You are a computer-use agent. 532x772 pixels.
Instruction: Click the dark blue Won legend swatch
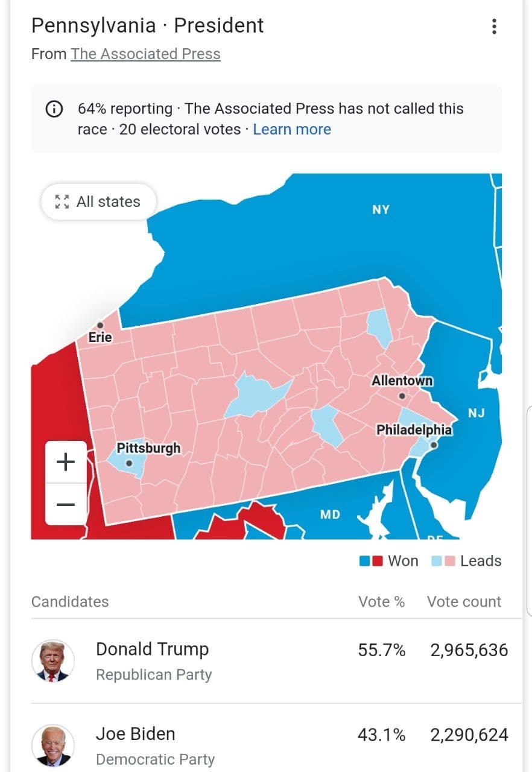pos(365,561)
